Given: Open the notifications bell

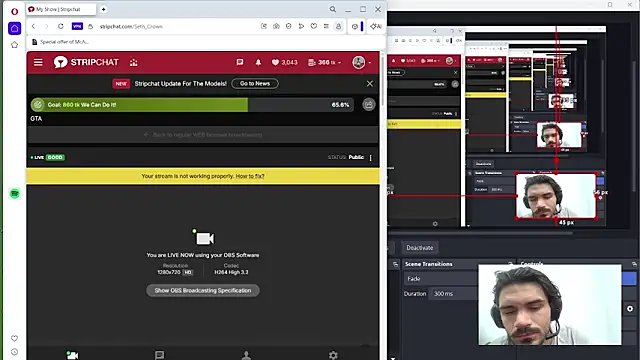Looking at the screenshot, I should tap(258, 62).
